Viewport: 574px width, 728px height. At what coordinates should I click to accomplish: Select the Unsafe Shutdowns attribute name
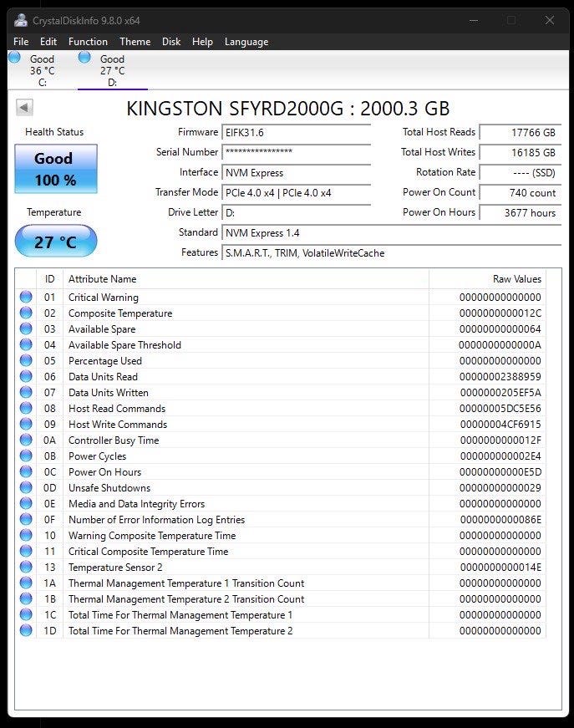coord(109,487)
